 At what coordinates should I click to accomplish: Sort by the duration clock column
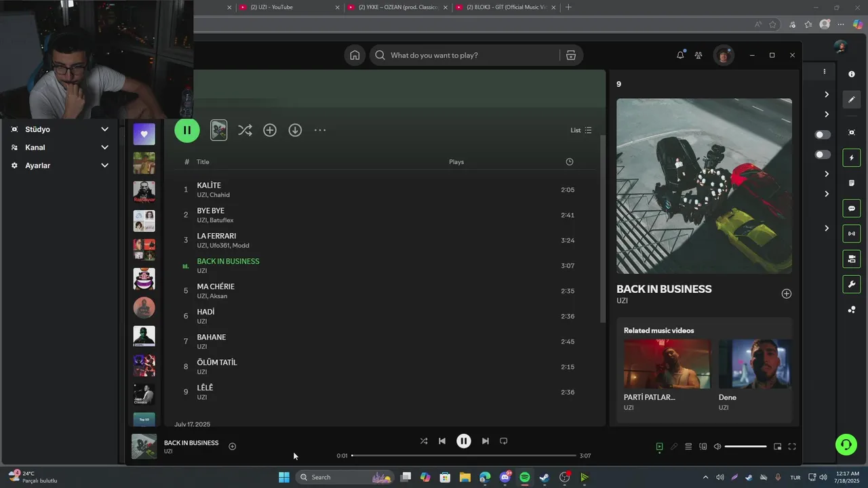pyautogui.click(x=569, y=162)
